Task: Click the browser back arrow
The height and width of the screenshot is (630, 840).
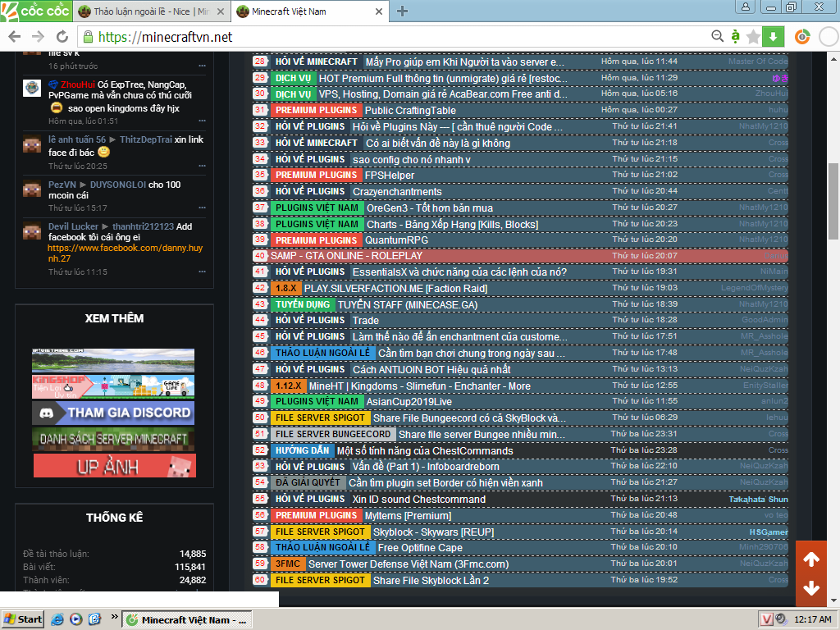Action: tap(15, 37)
